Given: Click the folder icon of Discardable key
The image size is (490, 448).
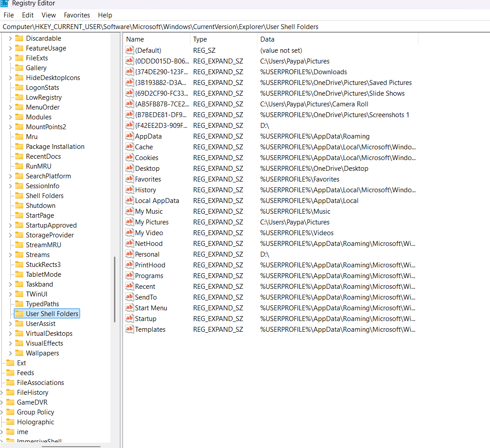Looking at the screenshot, I should point(19,38).
